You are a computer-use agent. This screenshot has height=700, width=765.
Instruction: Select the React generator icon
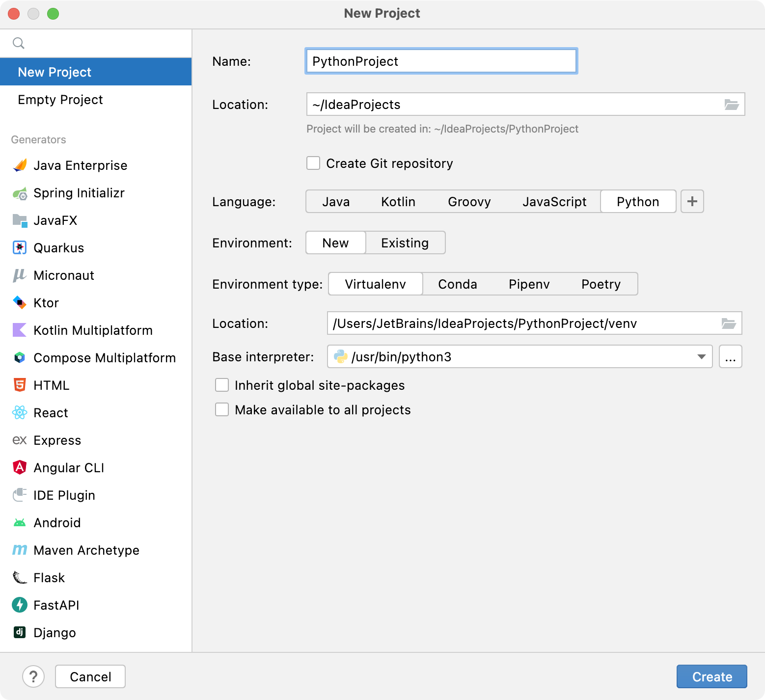point(19,413)
